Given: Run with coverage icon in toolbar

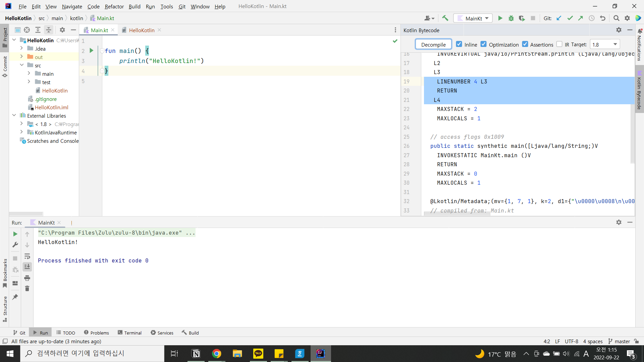Looking at the screenshot, I should (522, 18).
